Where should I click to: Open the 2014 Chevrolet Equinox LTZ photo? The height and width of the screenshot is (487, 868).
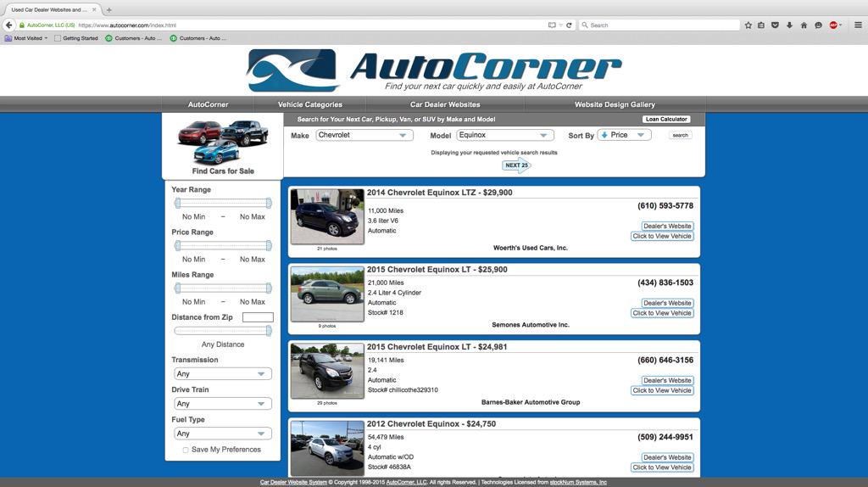(x=327, y=216)
